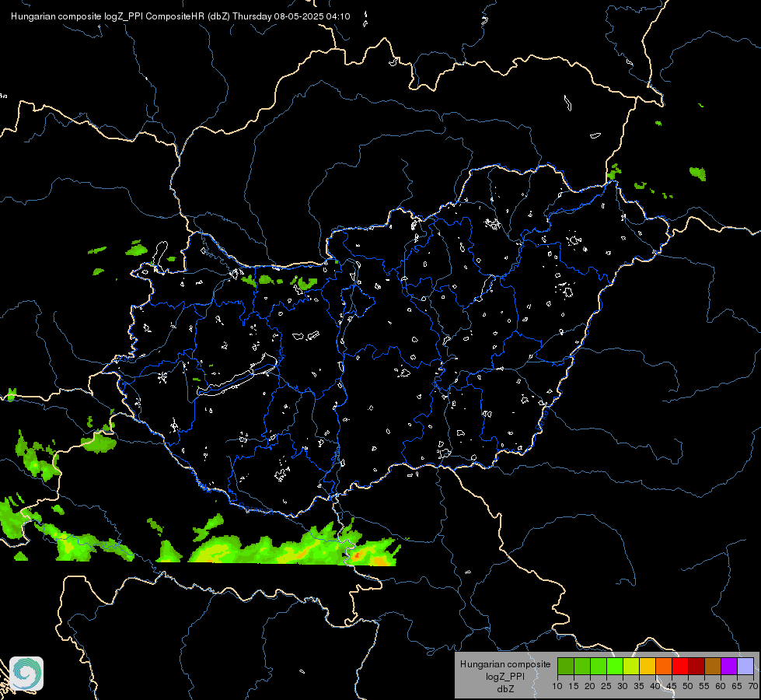Screen dimensions: 761x700
Task: Select the orange 40–45 dBZ legend swatch
Action: [664, 666]
